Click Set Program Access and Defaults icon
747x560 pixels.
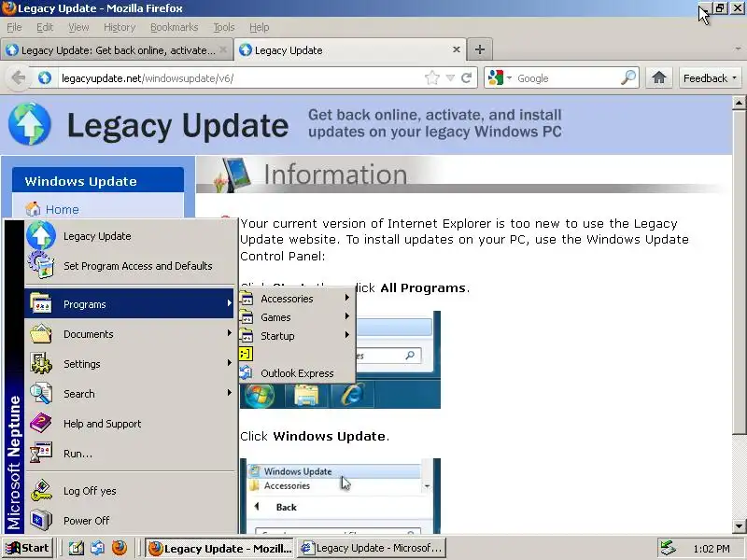pyautogui.click(x=41, y=265)
